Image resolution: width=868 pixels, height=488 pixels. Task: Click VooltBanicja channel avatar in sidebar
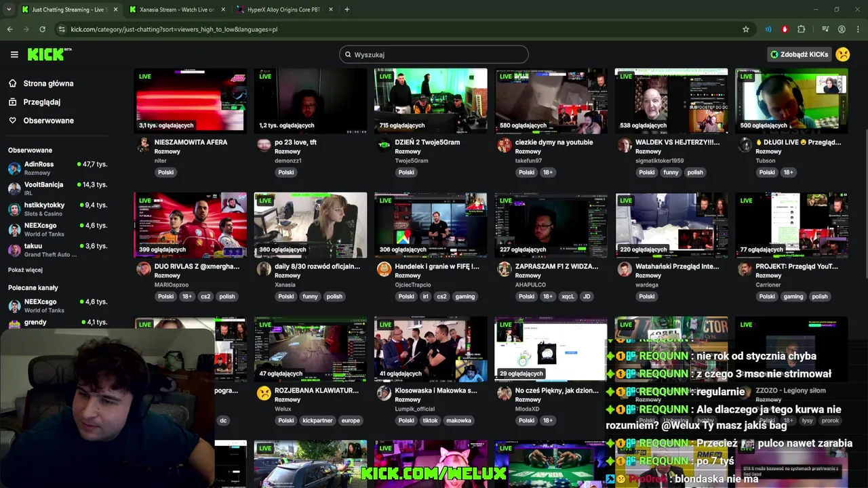point(14,188)
